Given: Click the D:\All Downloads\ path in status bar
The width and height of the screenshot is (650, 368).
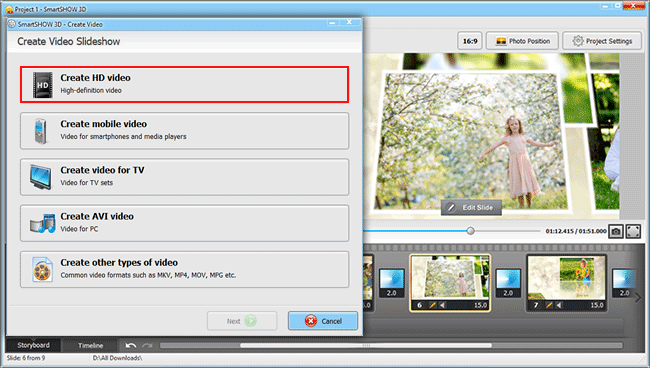Looking at the screenshot, I should pos(117,358).
